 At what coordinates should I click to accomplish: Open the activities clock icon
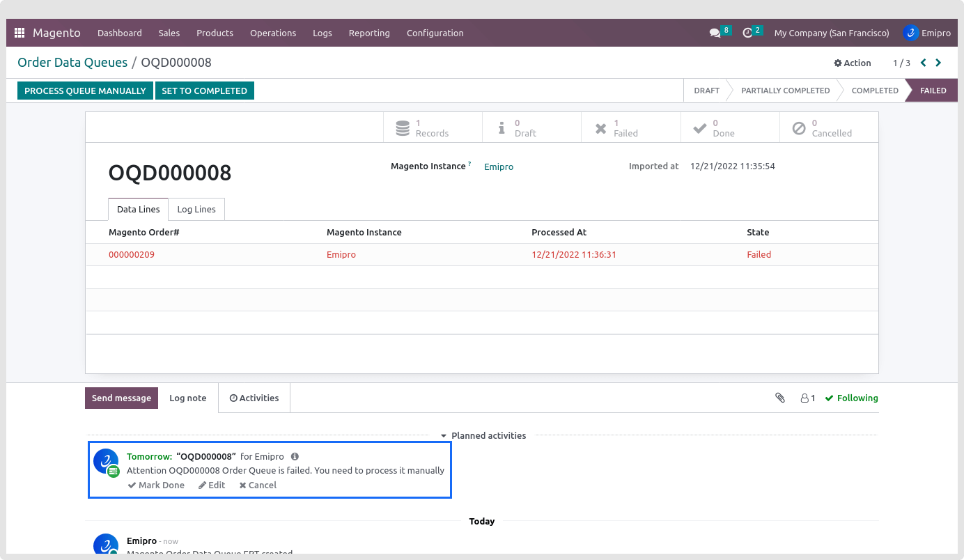click(x=747, y=33)
